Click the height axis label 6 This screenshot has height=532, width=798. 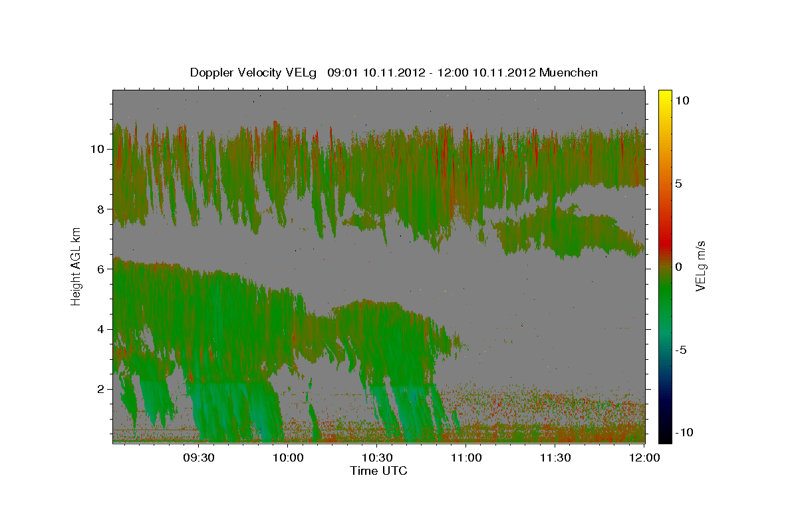tap(100, 269)
